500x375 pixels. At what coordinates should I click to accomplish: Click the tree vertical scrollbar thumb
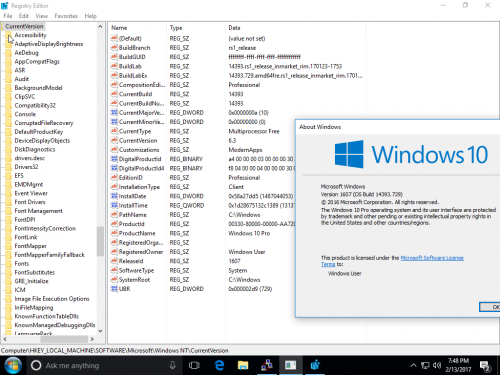(x=100, y=241)
